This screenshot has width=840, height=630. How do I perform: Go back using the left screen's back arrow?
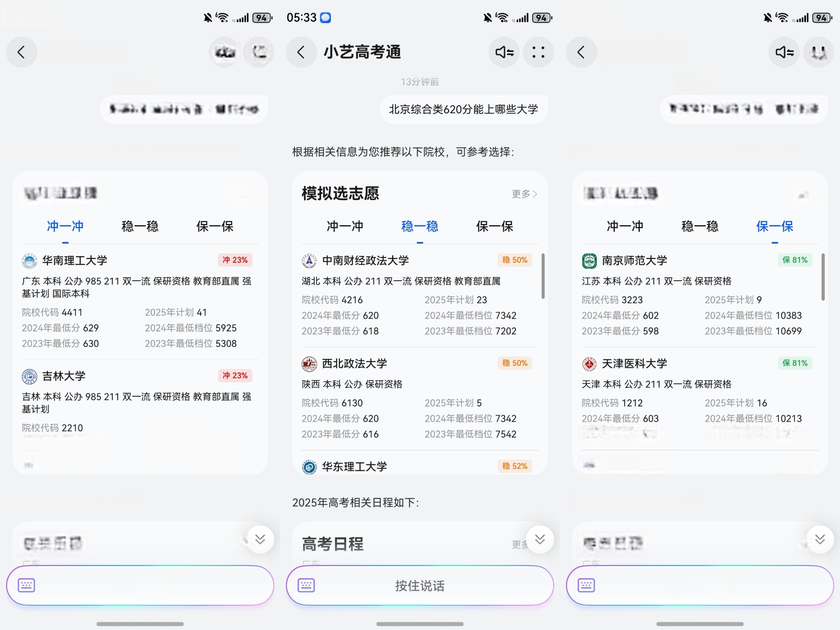point(22,52)
